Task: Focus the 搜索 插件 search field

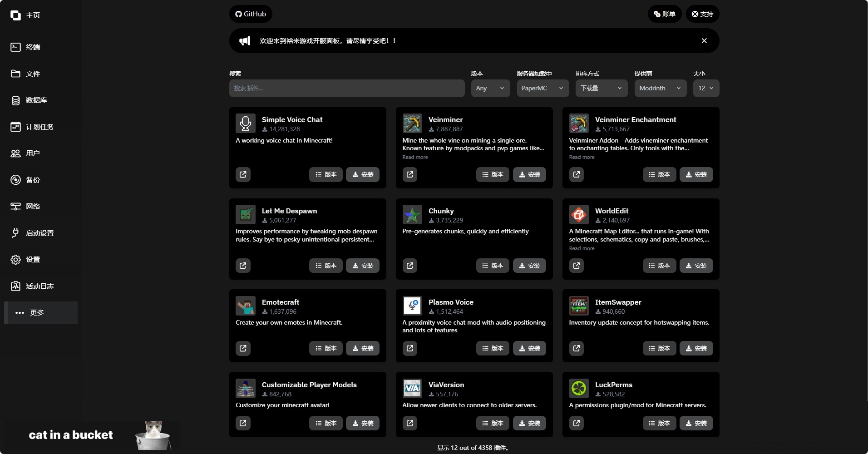Action: tap(347, 88)
